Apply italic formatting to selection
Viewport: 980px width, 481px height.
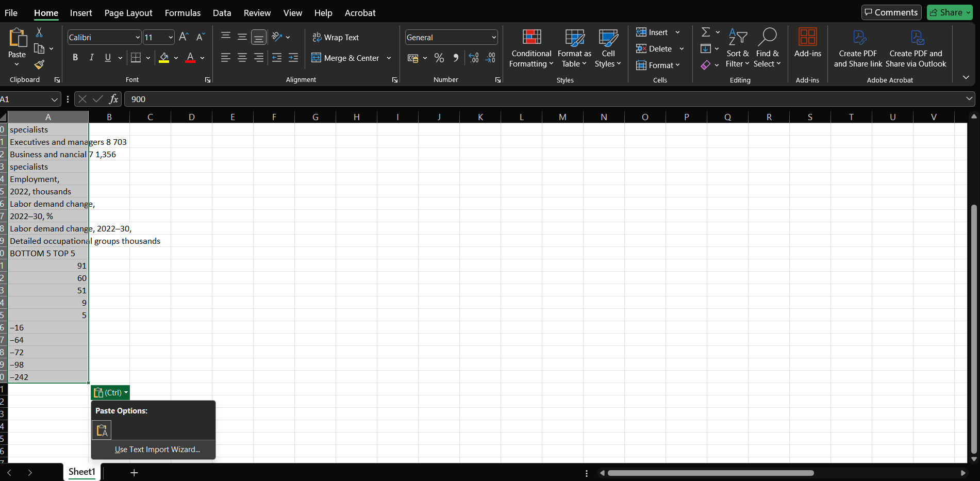pos(91,57)
